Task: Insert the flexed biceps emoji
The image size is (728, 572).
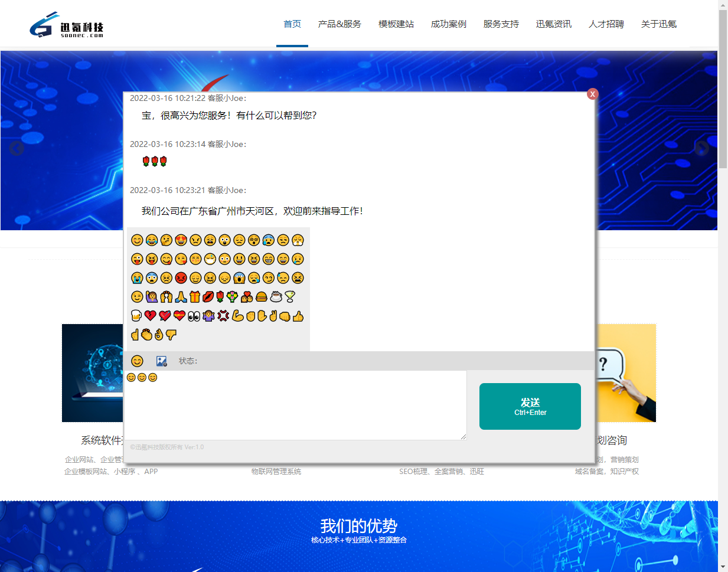Action: [x=238, y=316]
